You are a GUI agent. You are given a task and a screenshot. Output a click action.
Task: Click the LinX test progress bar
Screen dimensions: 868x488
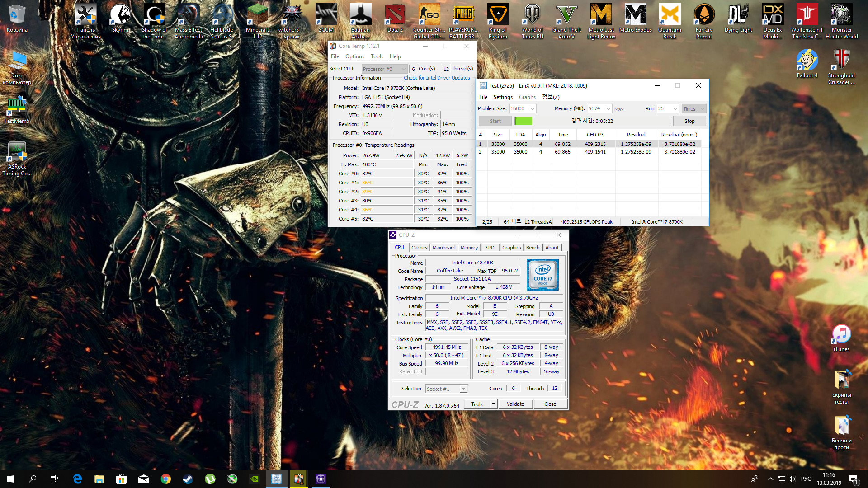592,121
